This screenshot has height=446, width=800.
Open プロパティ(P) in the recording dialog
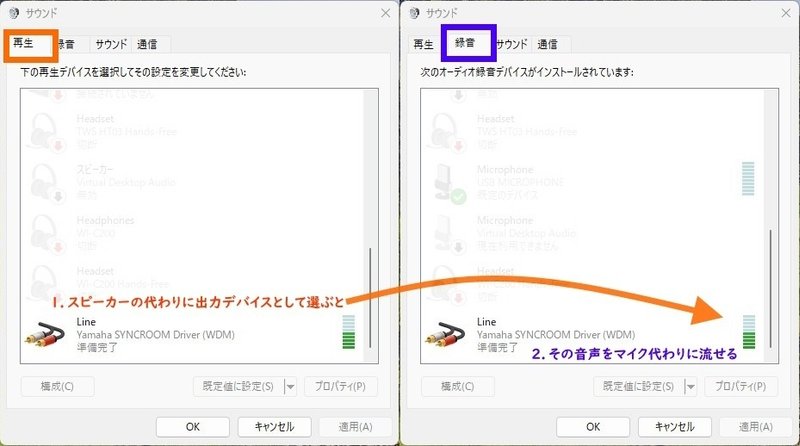(x=741, y=387)
